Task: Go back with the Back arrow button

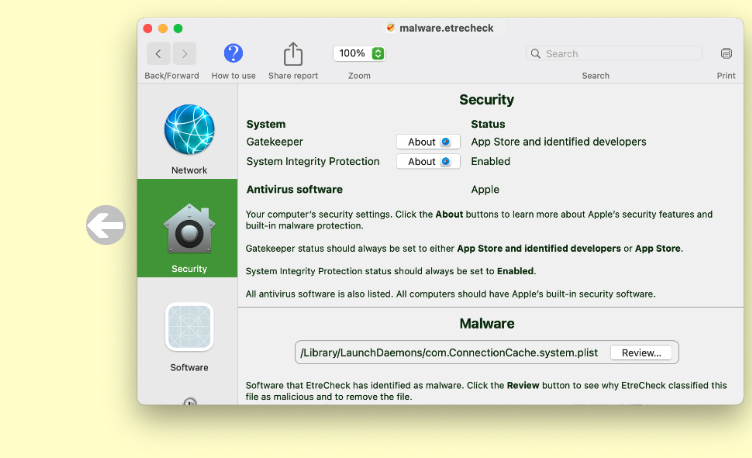Action: coord(158,54)
